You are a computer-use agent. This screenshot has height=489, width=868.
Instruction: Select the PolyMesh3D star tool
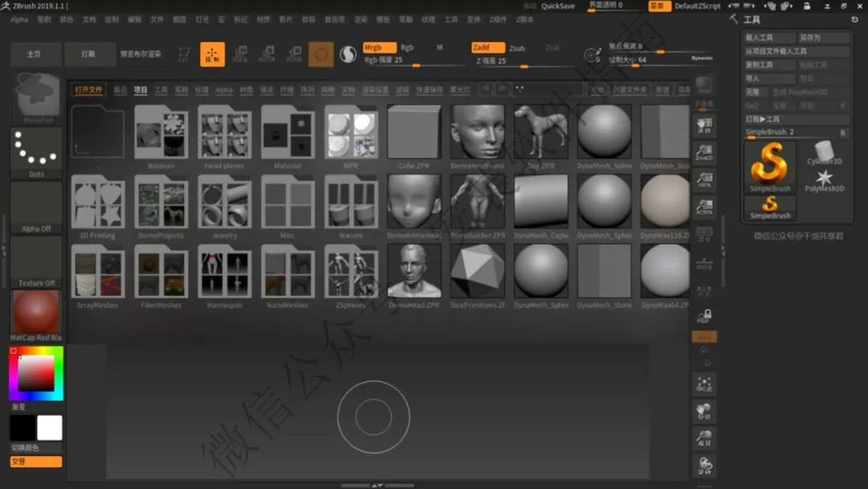tap(825, 180)
